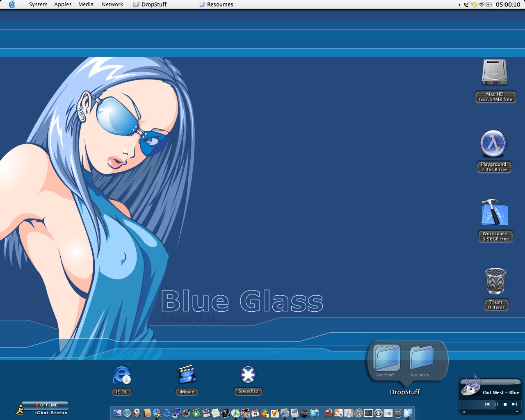Image resolution: width=525 pixels, height=420 pixels.
Task: Click the menu bar clock 05:00:10
Action: point(508,5)
